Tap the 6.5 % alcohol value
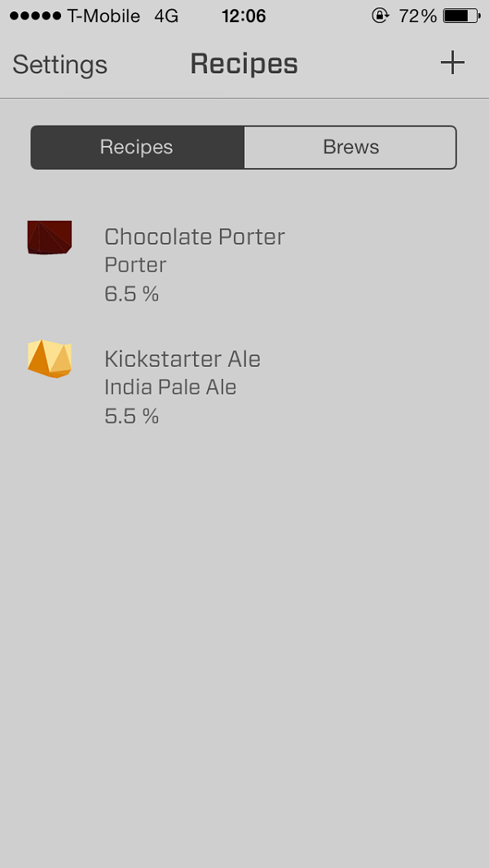 click(x=132, y=294)
